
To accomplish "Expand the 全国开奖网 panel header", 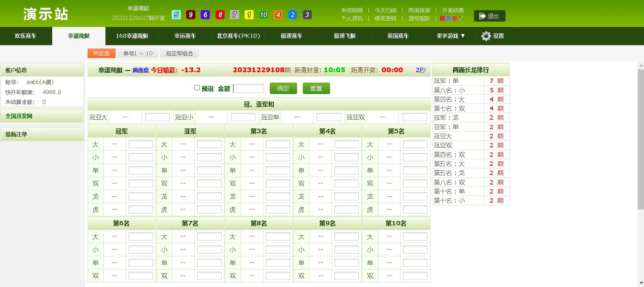I will [x=42, y=116].
